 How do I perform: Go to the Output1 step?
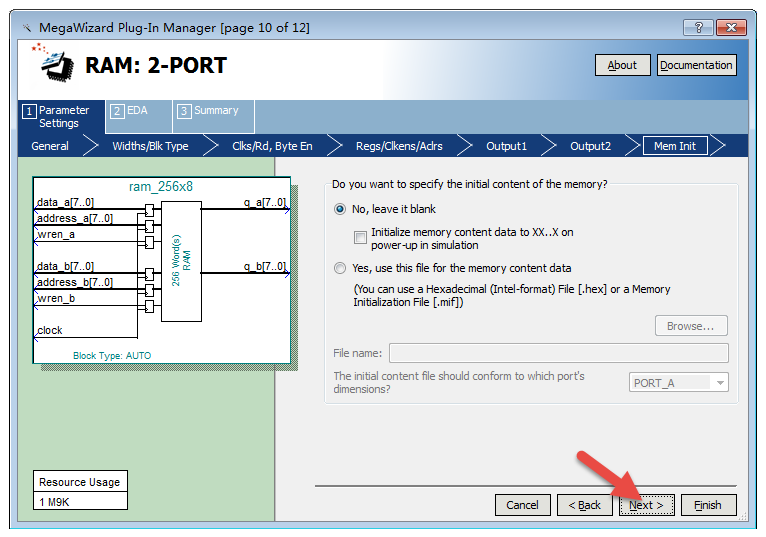[x=506, y=146]
